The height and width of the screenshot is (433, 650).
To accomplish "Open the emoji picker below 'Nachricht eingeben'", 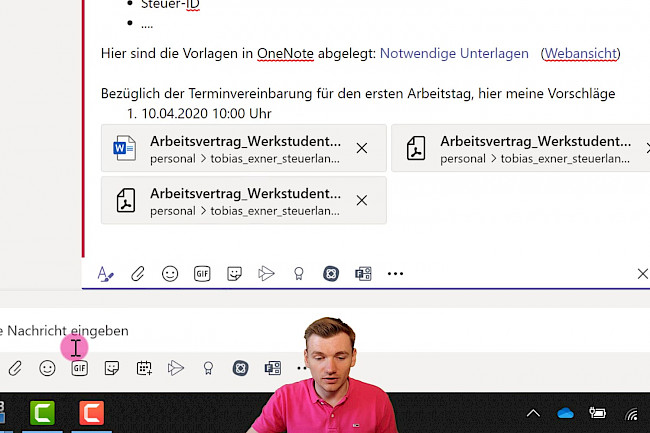I will [47, 368].
